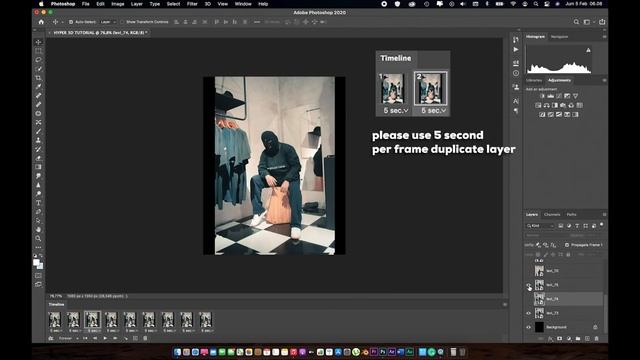This screenshot has height=360, width=640.
Task: Click the delete layer trash icon
Action: (596, 338)
